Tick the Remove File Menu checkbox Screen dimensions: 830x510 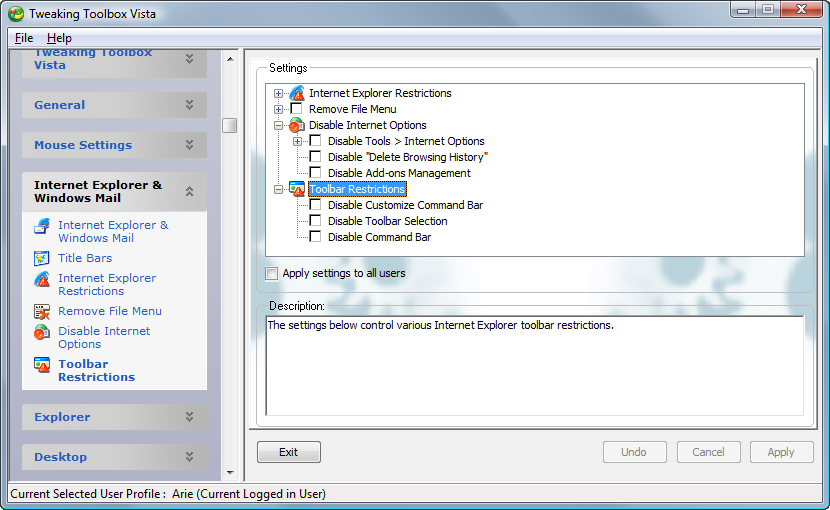click(296, 109)
